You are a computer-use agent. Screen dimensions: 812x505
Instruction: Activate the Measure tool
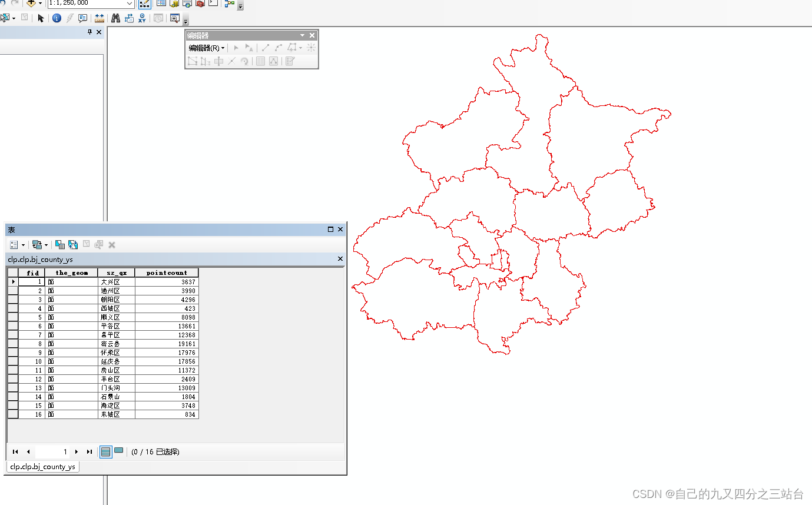(x=99, y=18)
